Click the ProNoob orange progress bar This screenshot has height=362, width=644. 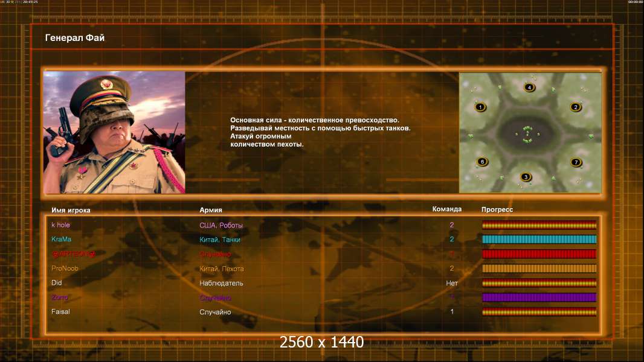(x=539, y=268)
